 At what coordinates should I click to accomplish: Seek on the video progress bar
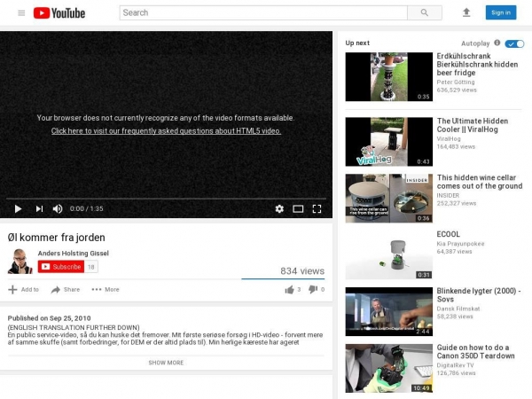point(166,199)
